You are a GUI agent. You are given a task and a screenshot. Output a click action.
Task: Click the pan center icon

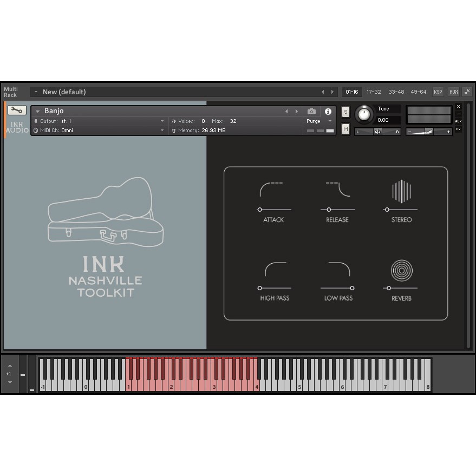(377, 132)
